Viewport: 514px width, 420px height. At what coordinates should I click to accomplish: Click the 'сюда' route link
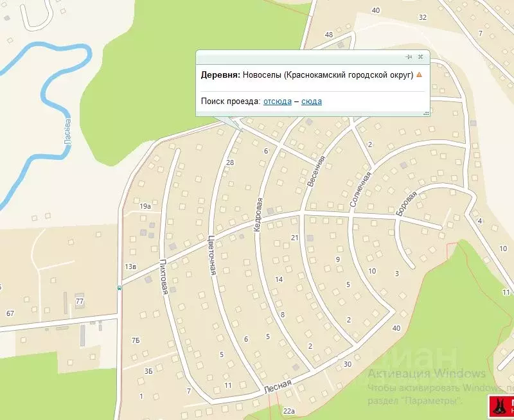tap(312, 101)
